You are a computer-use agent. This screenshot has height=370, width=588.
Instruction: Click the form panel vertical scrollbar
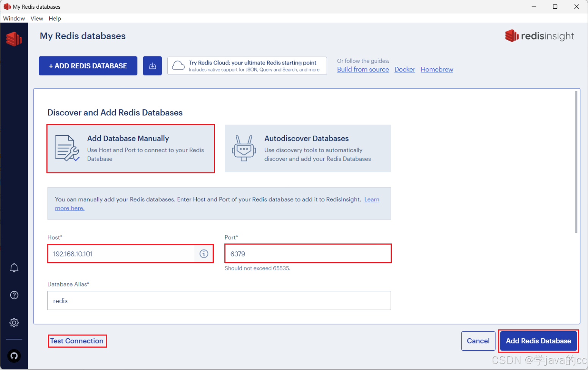(x=576, y=162)
